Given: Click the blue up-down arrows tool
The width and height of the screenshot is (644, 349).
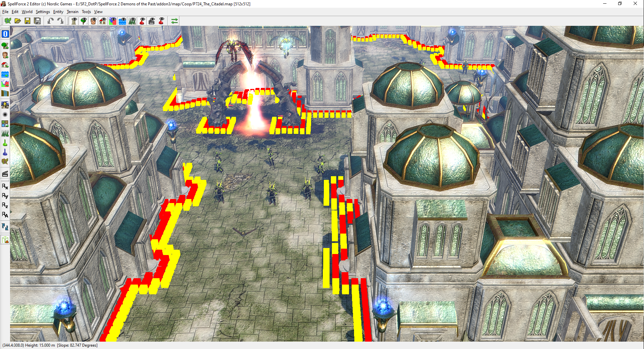Looking at the screenshot, I should click(x=5, y=227).
